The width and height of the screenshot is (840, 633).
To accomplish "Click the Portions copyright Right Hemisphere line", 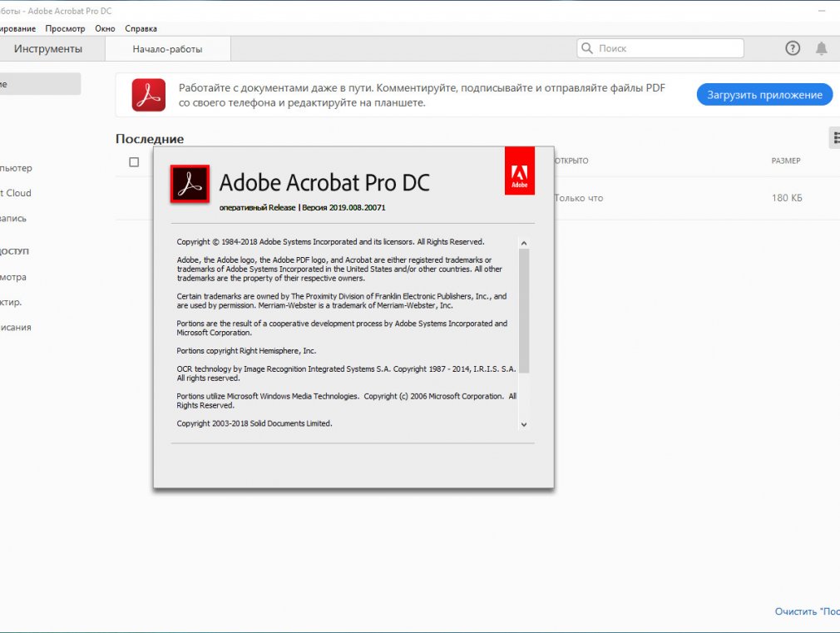I will click(x=246, y=350).
